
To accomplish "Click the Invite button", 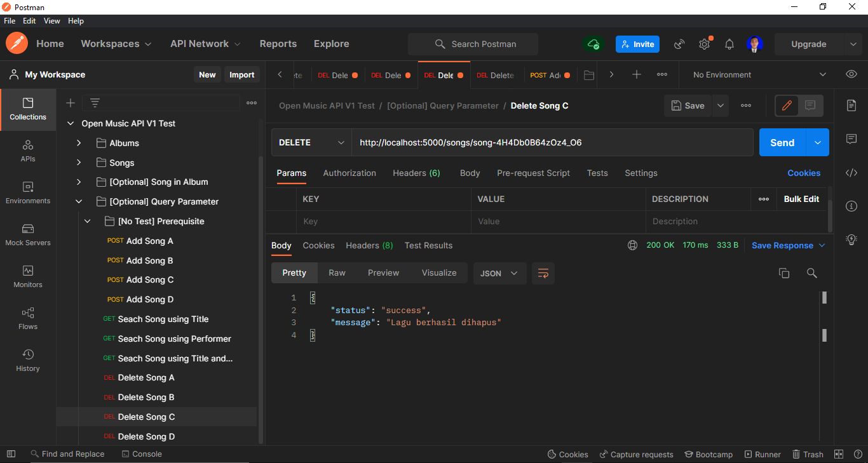I will click(637, 44).
